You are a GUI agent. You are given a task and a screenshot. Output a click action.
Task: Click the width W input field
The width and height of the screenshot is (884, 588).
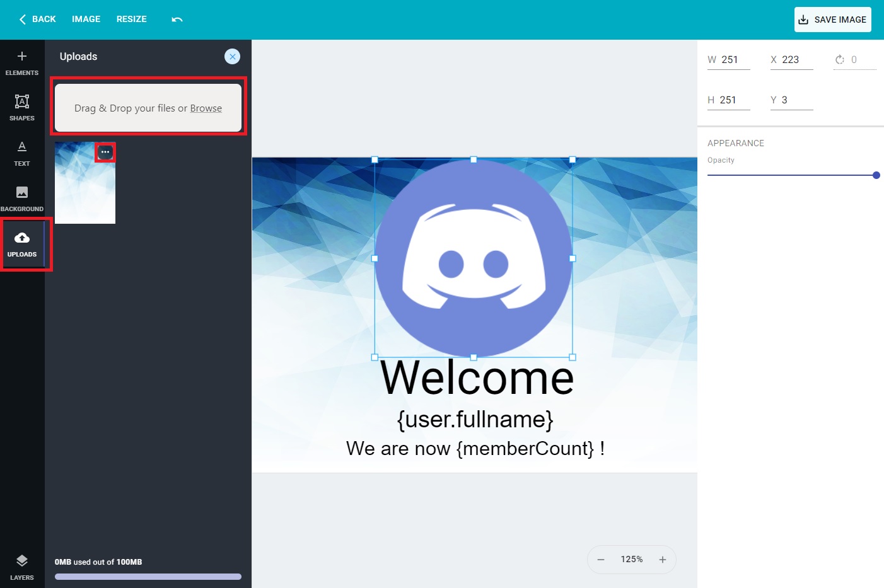pos(729,60)
